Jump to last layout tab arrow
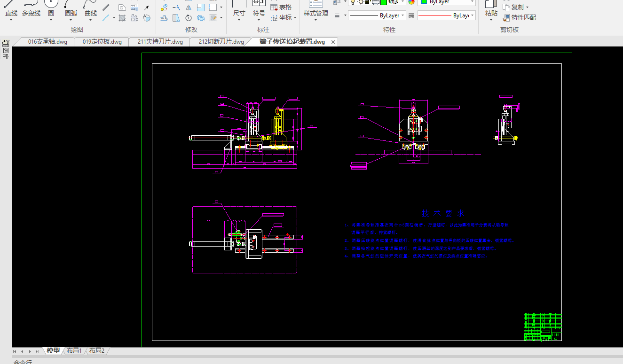 point(37,351)
